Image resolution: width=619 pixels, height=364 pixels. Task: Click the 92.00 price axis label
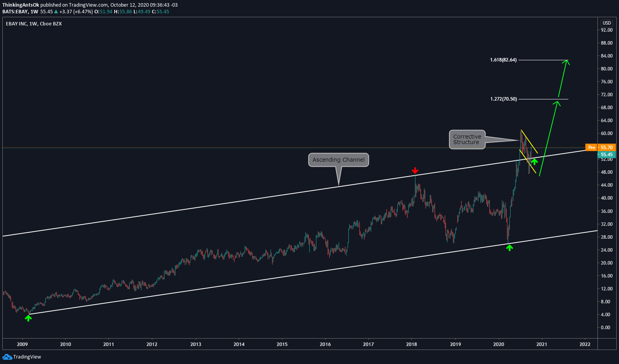point(606,30)
